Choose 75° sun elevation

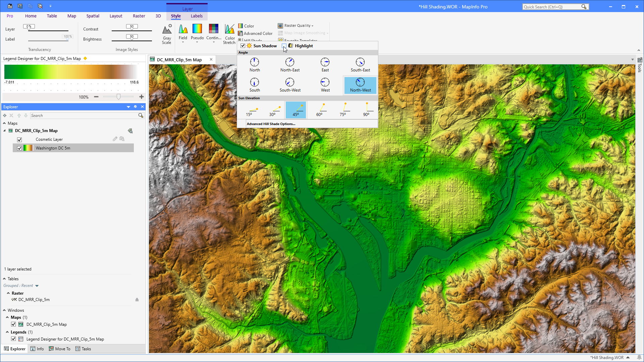tap(343, 110)
